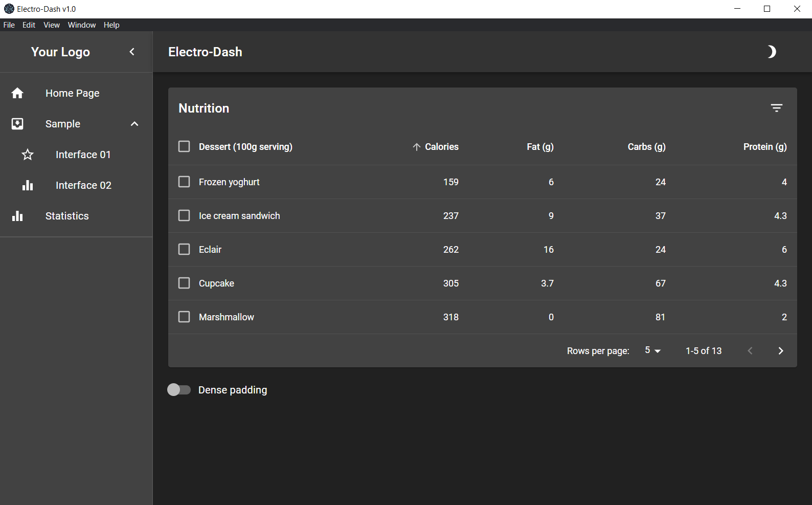Image resolution: width=812 pixels, height=505 pixels.
Task: Click the filter list icon in Nutrition
Action: point(776,108)
